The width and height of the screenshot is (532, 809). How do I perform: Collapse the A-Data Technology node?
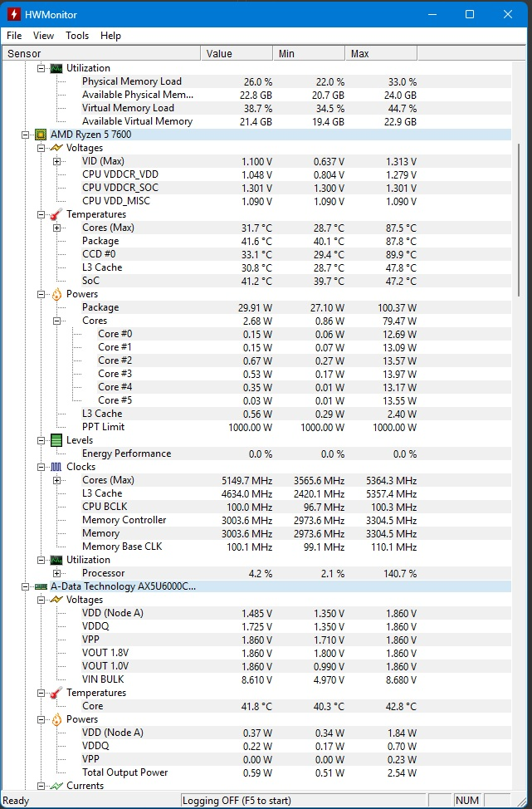[25, 586]
